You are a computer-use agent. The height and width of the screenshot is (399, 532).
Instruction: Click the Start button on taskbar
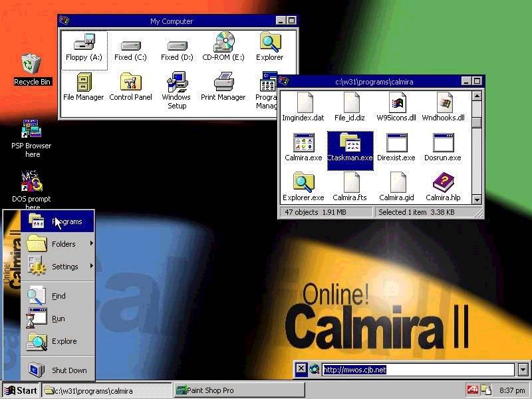[x=21, y=390]
